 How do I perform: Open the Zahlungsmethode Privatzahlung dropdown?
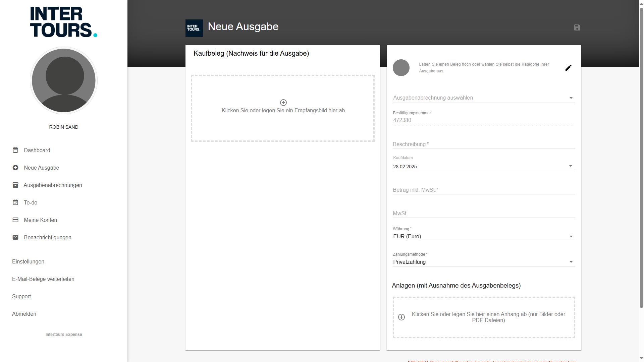pyautogui.click(x=483, y=262)
